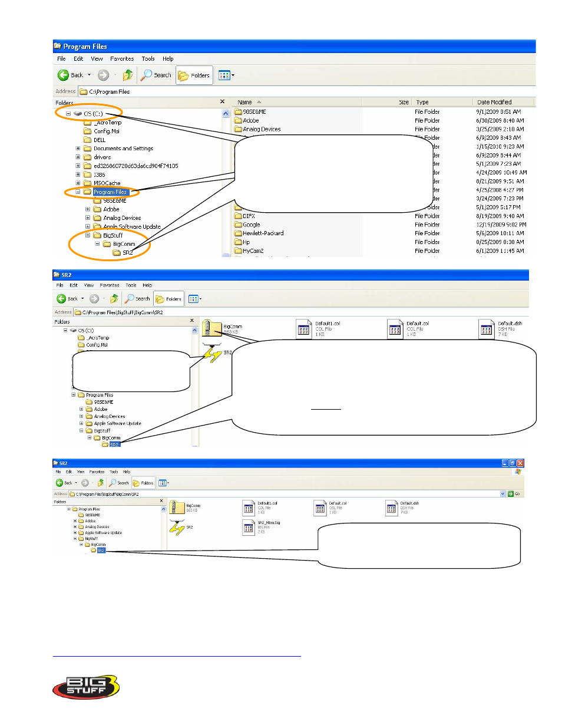Image resolution: width=562 pixels, height=728 pixels.
Task: Close Folders pane in middle SR2 window
Action: point(192,321)
